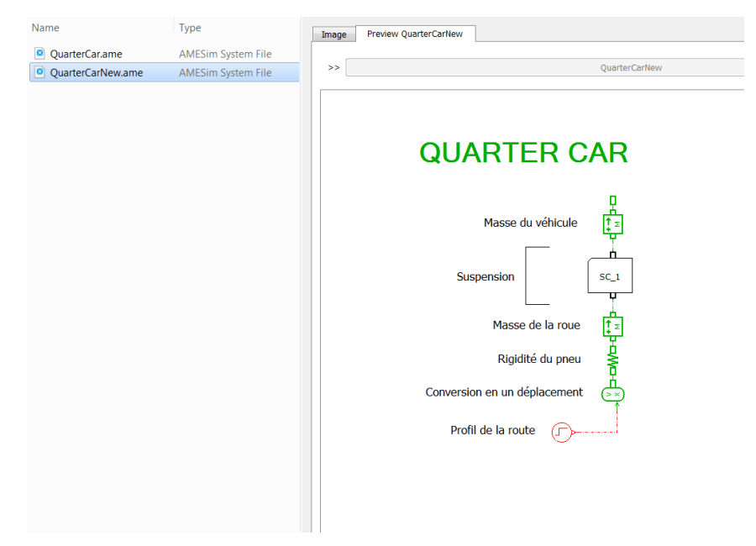756x546 pixels.
Task: Click the QUARTER CAR title text
Action: click(x=523, y=153)
